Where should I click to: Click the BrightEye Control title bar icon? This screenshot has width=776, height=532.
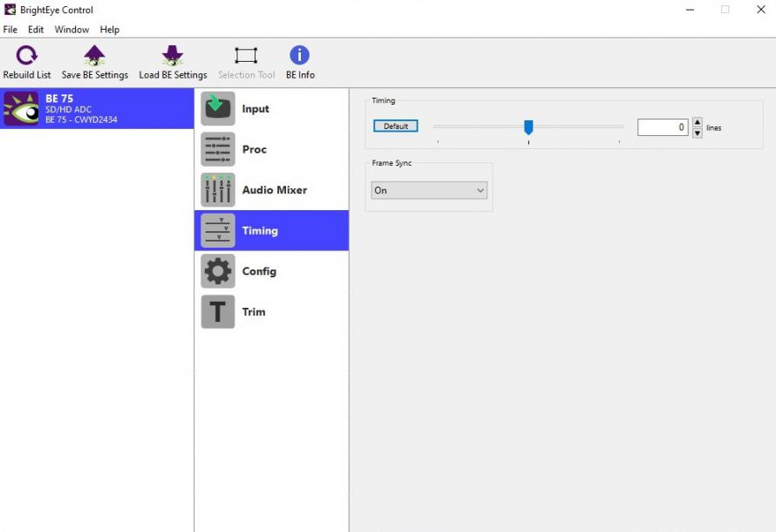[x=10, y=10]
